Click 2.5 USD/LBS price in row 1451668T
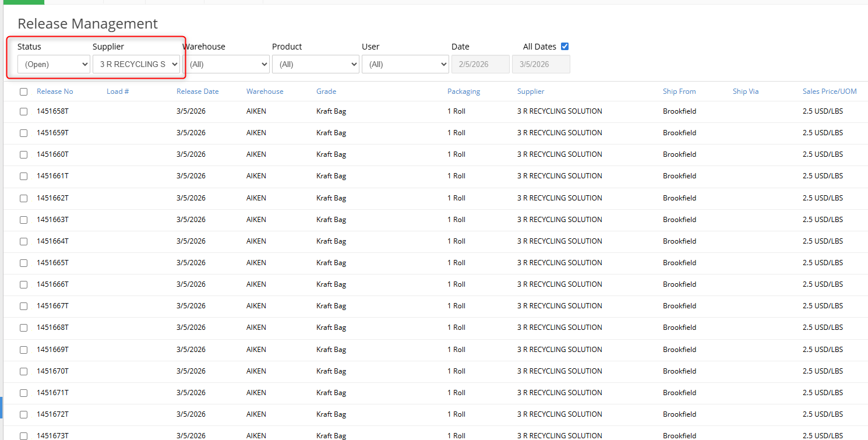Viewport: 868px width, 440px height. click(823, 328)
